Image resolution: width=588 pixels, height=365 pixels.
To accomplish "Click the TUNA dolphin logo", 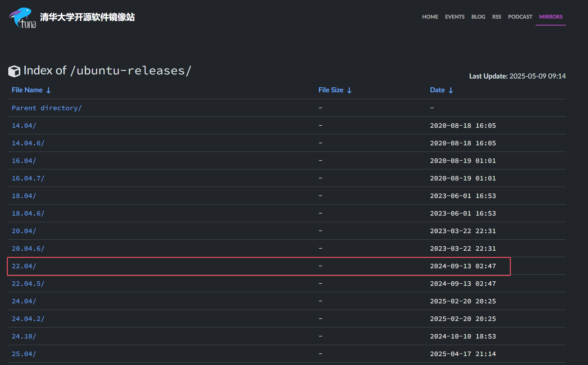I will pos(21,17).
